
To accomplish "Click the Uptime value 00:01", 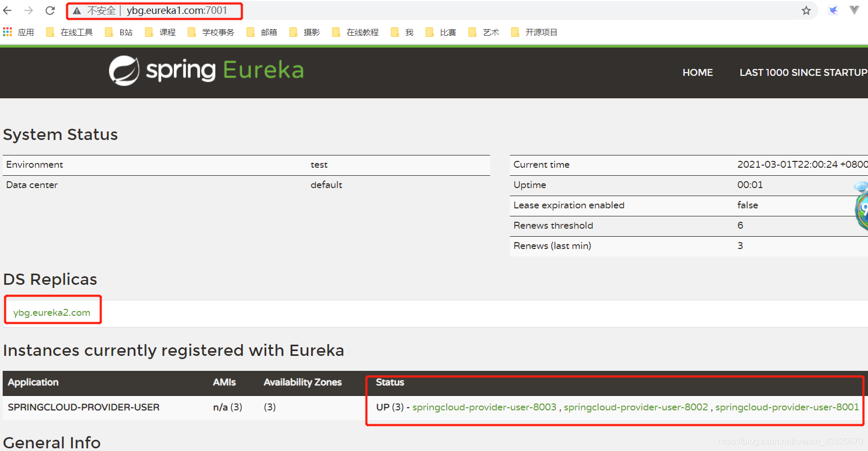I will [x=750, y=185].
